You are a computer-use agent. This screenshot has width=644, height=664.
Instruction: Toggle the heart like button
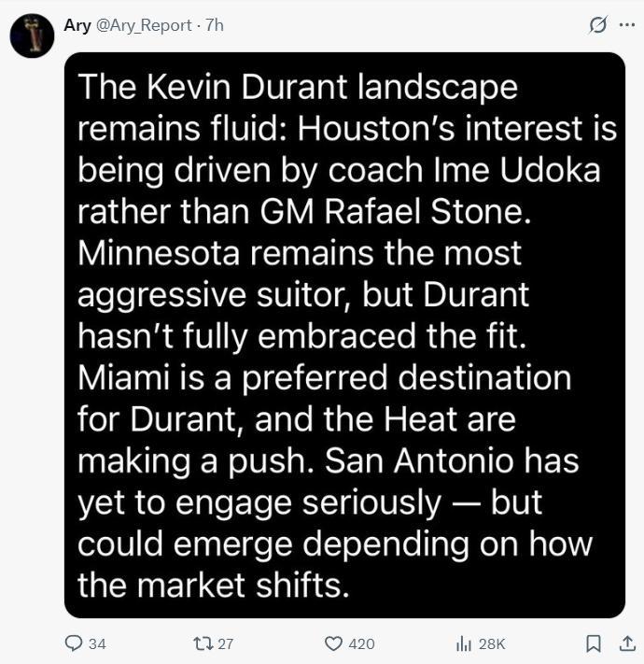[333, 643]
